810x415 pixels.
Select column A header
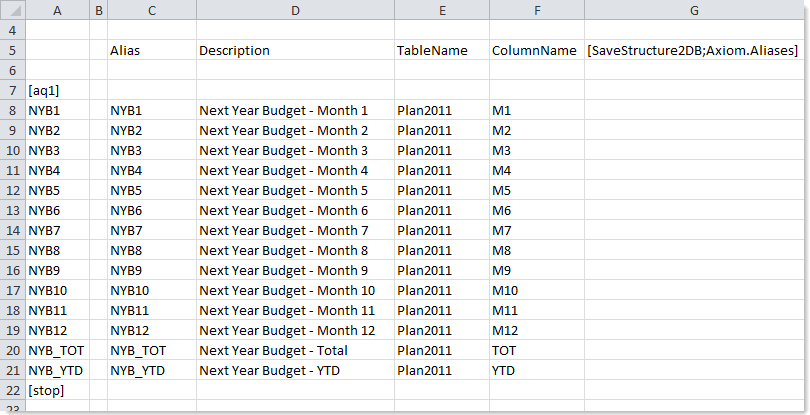click(x=56, y=11)
